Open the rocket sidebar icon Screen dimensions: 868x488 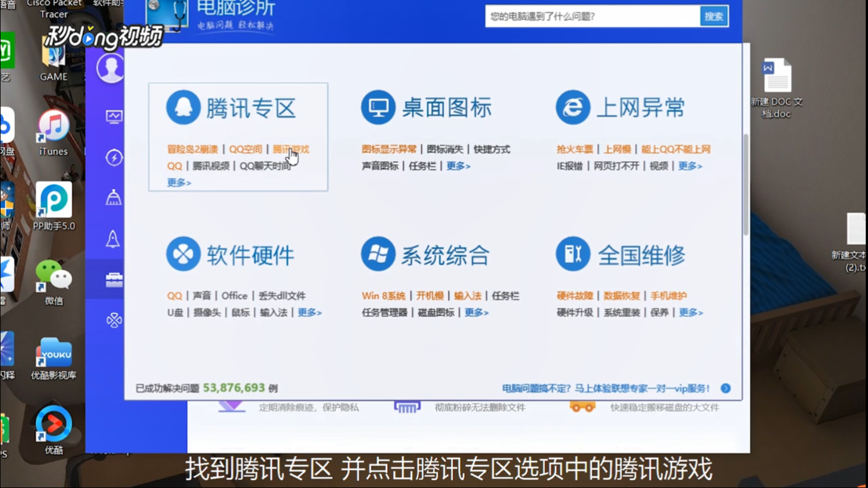click(x=113, y=239)
